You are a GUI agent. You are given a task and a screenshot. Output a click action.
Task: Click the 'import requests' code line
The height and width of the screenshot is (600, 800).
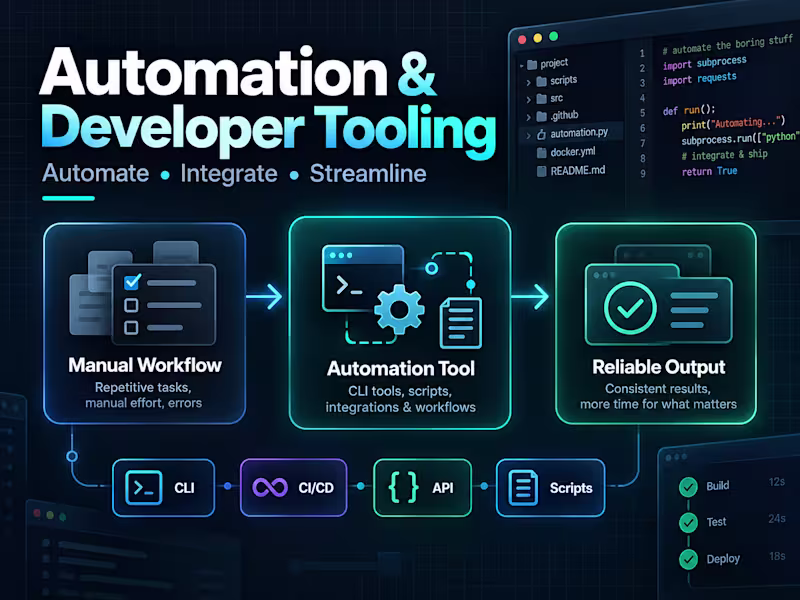(x=699, y=79)
